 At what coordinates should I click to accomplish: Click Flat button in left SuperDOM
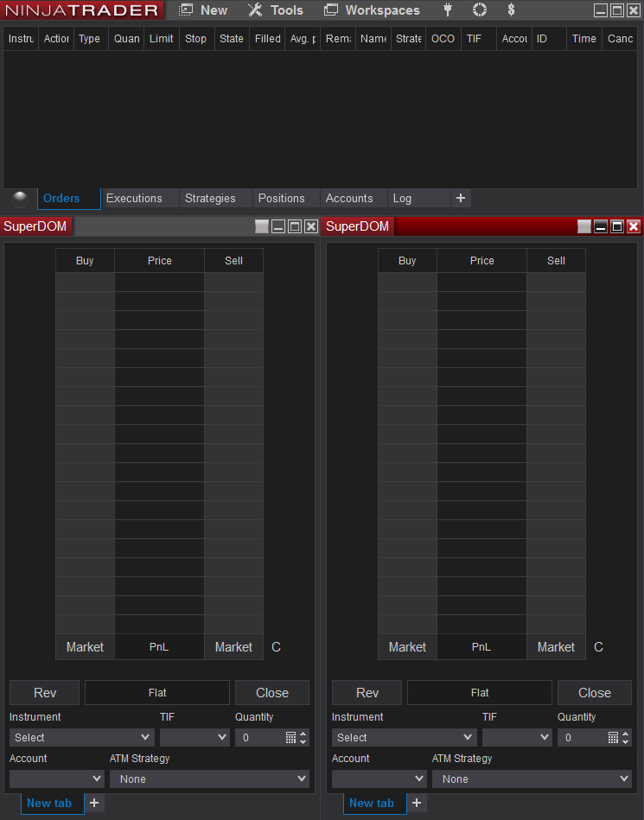[157, 692]
